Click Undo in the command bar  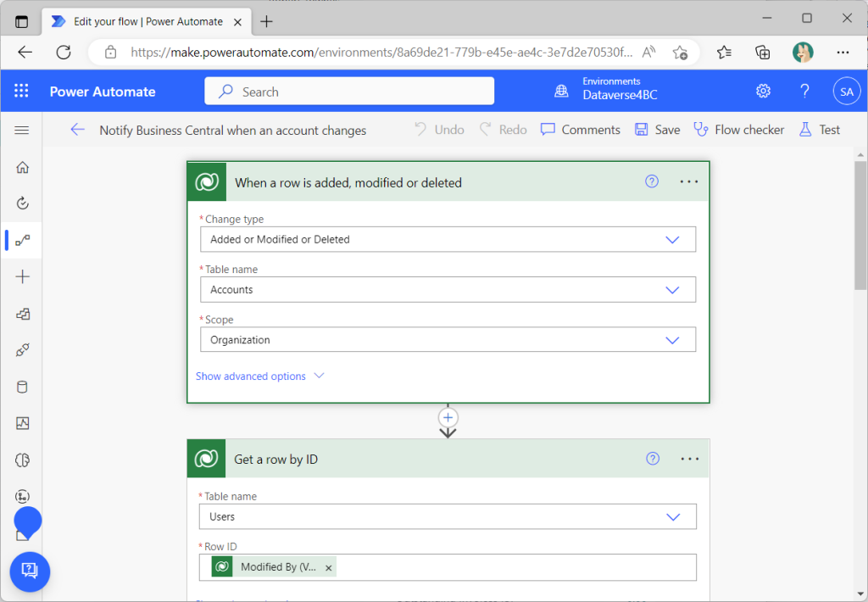[440, 130]
